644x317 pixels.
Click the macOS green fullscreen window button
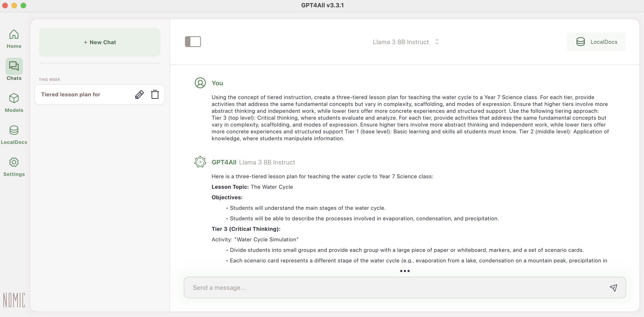pos(23,5)
